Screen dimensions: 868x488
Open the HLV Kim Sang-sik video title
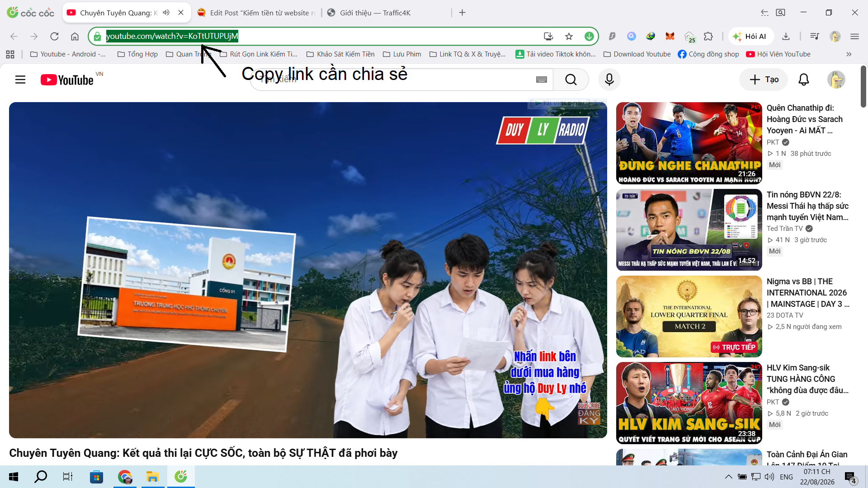click(807, 379)
